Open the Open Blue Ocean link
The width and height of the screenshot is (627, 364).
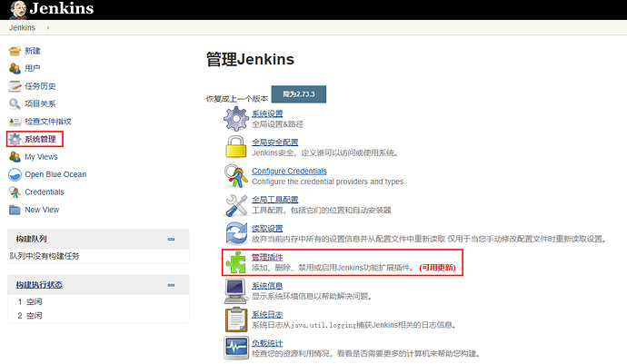pos(55,174)
